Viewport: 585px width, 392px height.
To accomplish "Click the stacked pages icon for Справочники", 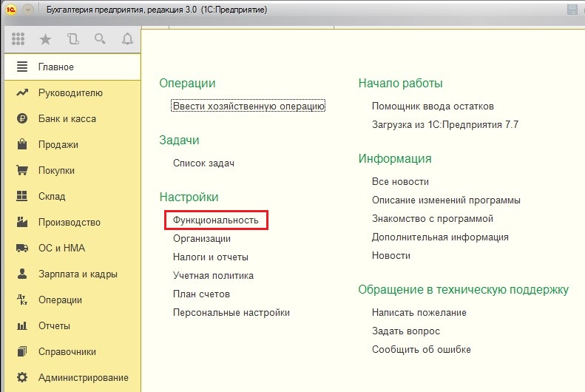I will point(22,351).
